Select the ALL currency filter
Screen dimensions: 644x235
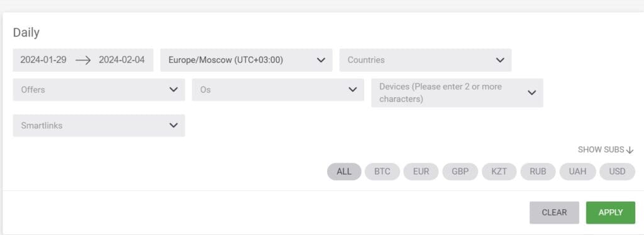point(344,172)
